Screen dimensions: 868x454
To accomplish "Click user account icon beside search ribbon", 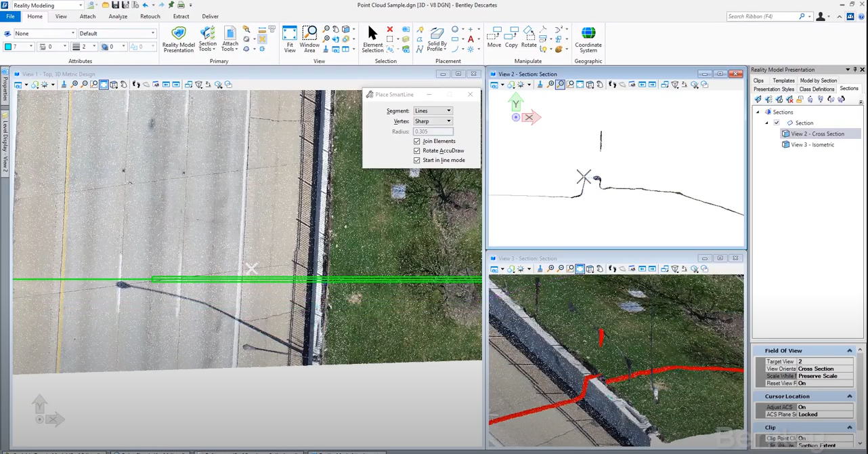I will point(821,16).
